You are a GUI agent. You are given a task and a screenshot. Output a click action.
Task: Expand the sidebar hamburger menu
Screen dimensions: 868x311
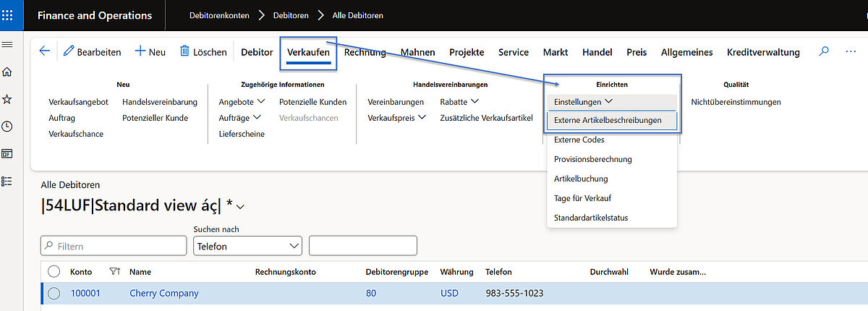coord(7,45)
